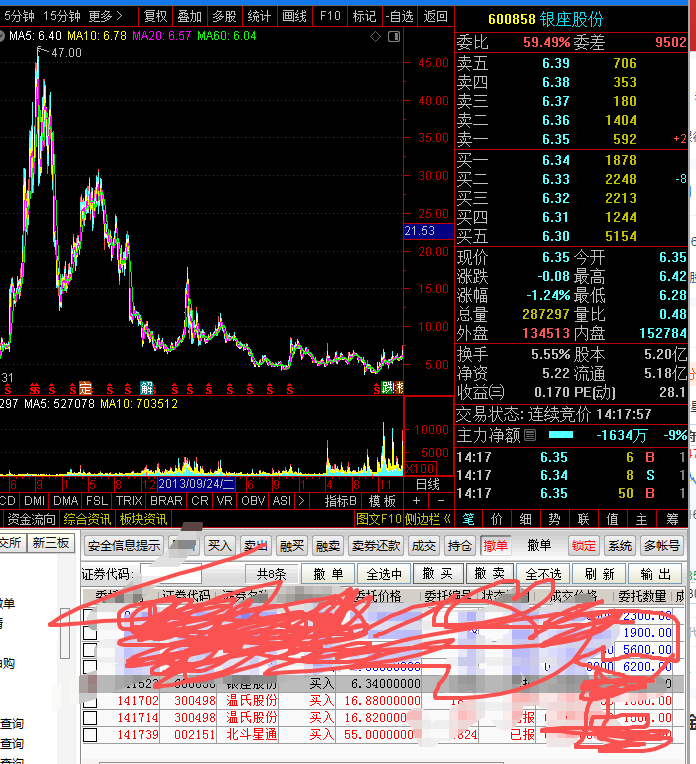This screenshot has height=764, width=696.
Task: Click the 返回 back button
Action: click(x=435, y=17)
